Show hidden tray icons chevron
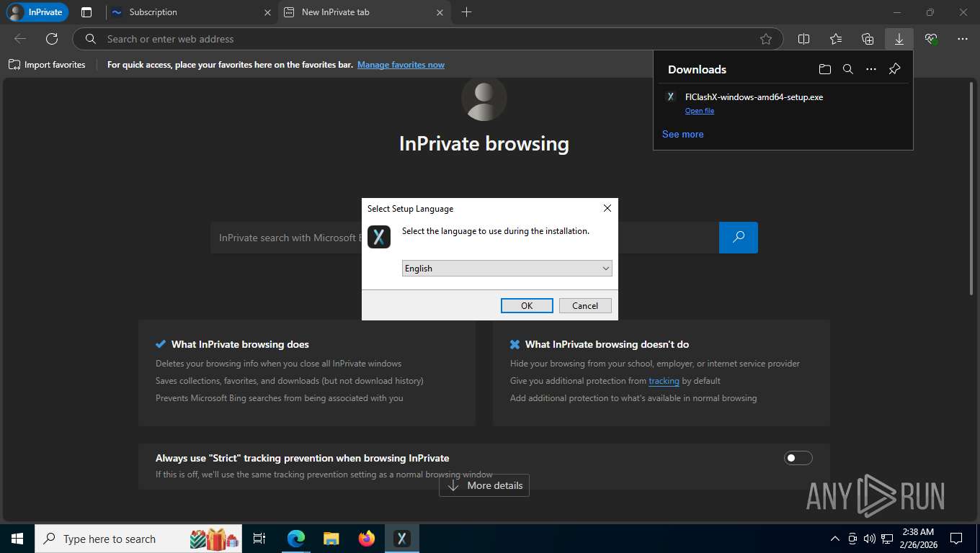980x553 pixels. tap(835, 539)
